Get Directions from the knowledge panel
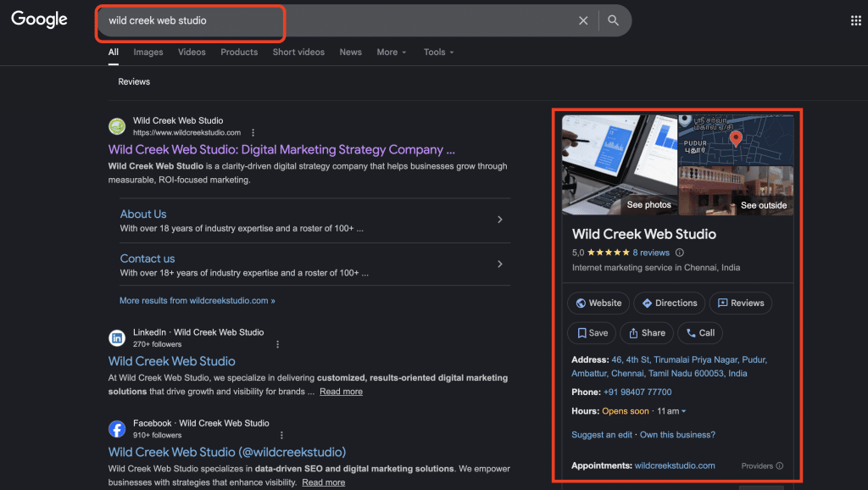Screen dimensions: 868x490 coord(669,303)
